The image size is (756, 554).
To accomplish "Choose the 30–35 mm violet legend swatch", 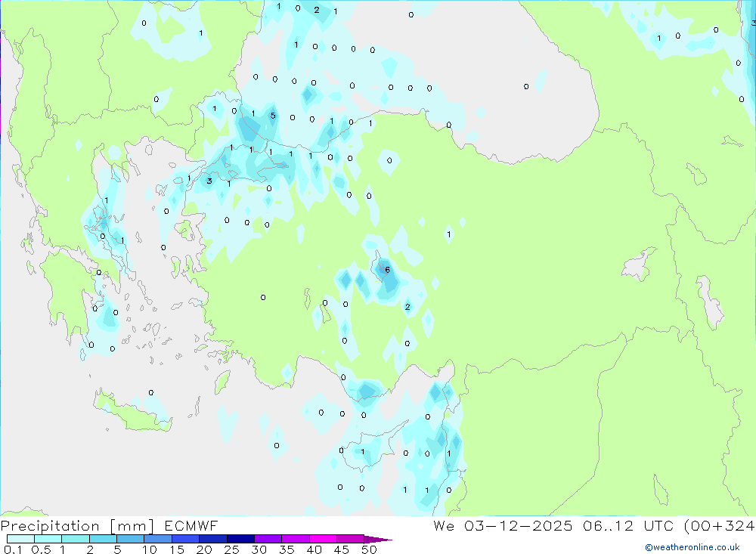I will [x=268, y=539].
